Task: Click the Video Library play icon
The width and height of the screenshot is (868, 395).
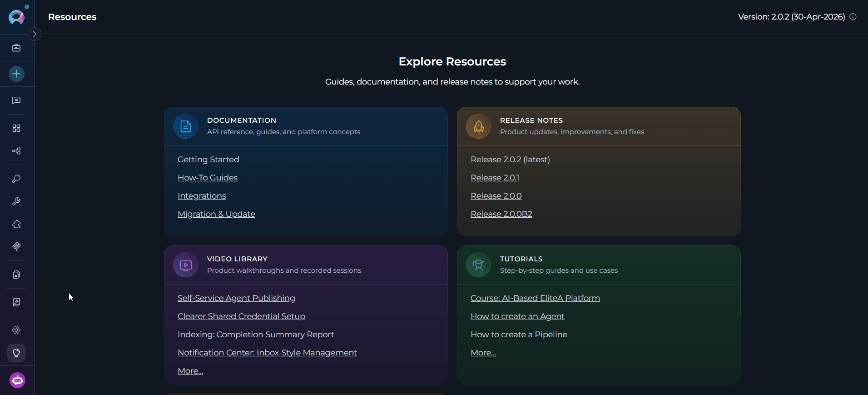Action: coord(186,265)
